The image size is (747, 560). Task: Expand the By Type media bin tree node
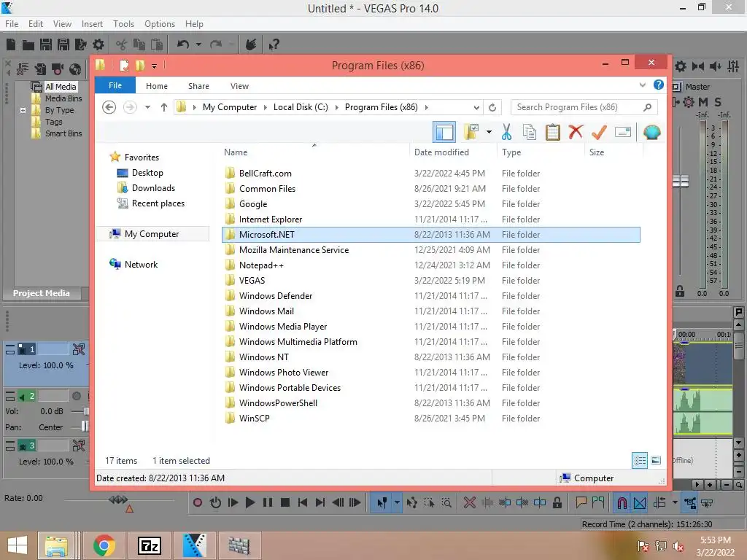[23, 110]
